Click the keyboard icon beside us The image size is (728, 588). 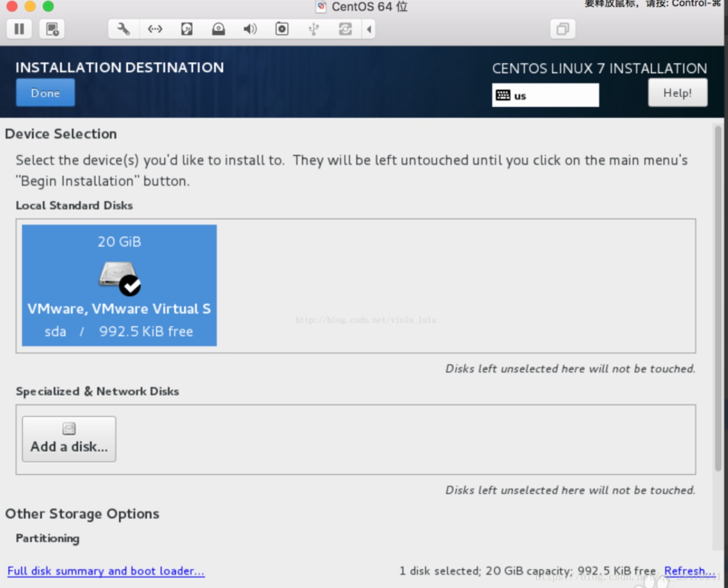[503, 95]
